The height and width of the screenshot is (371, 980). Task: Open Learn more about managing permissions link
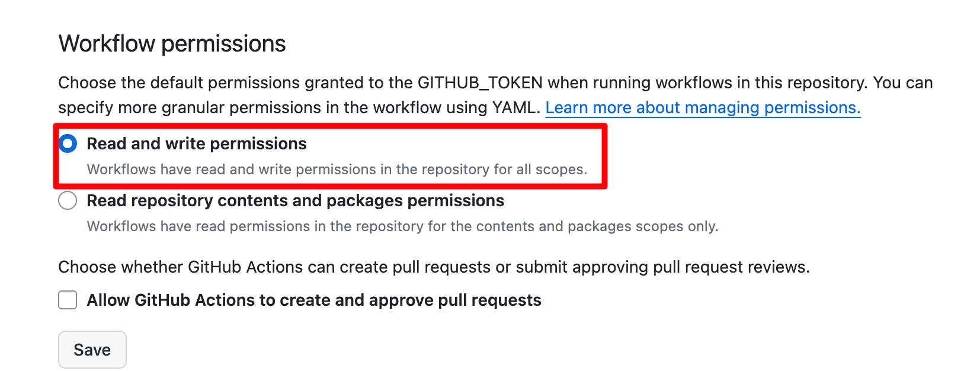tap(703, 108)
